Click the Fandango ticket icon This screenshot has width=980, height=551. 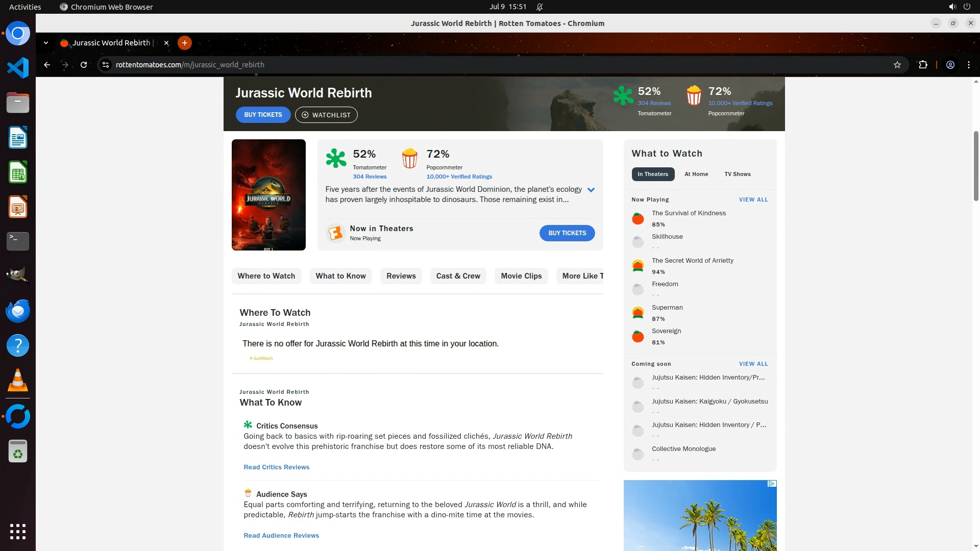coord(335,233)
